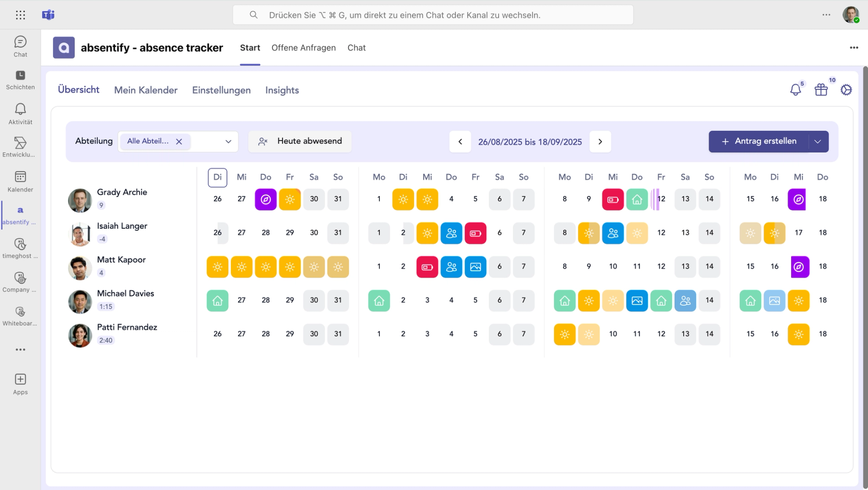The image size is (868, 490).
Task: Click the Apps plus icon in the sidebar
Action: (20, 379)
